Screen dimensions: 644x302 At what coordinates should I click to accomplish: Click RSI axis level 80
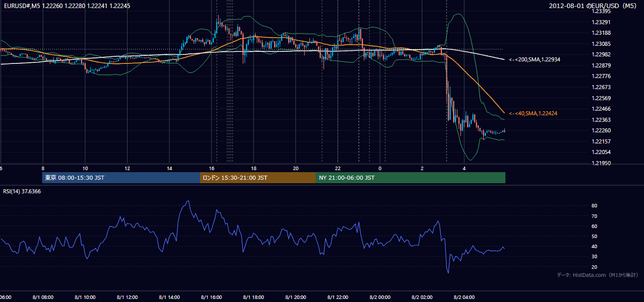[594, 206]
